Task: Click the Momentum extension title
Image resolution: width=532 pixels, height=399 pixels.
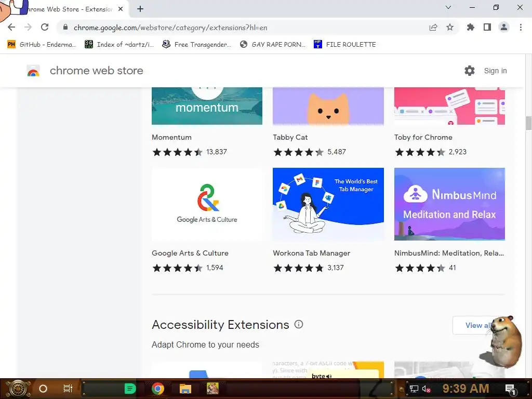Action: [x=171, y=137]
